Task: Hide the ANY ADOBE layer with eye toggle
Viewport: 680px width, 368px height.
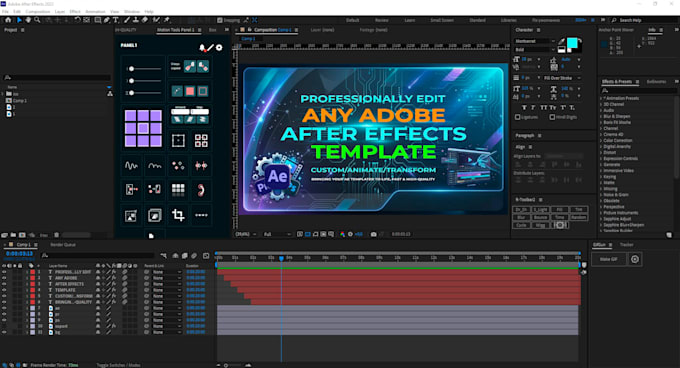Action: [x=4, y=278]
